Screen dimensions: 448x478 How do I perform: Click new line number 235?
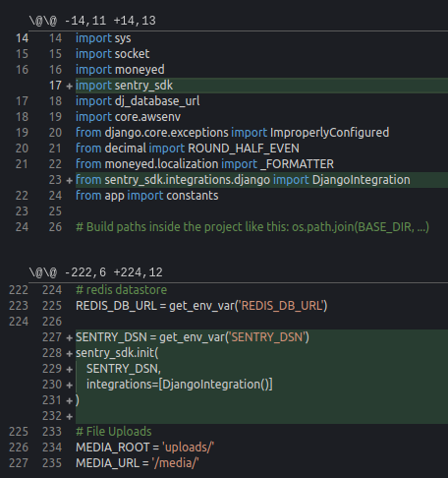pyautogui.click(x=52, y=463)
